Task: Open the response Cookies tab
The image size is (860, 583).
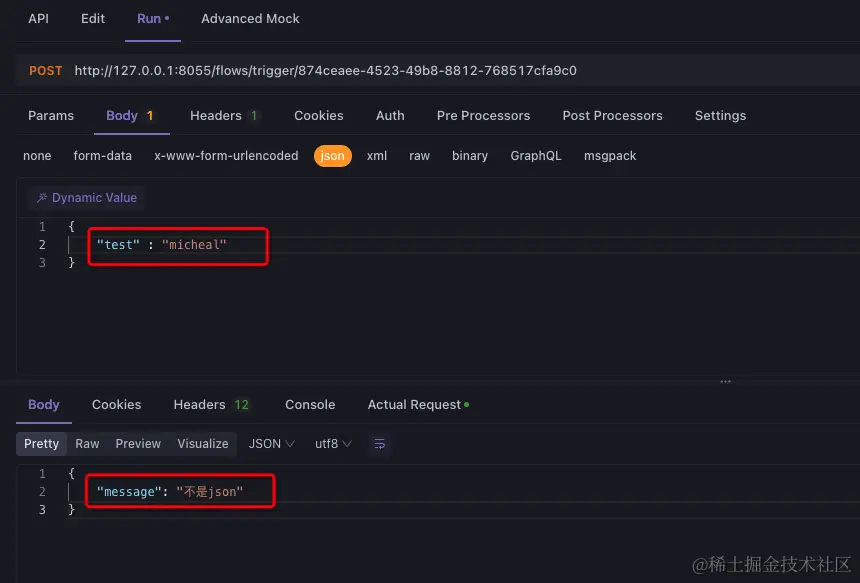Action: [116, 405]
